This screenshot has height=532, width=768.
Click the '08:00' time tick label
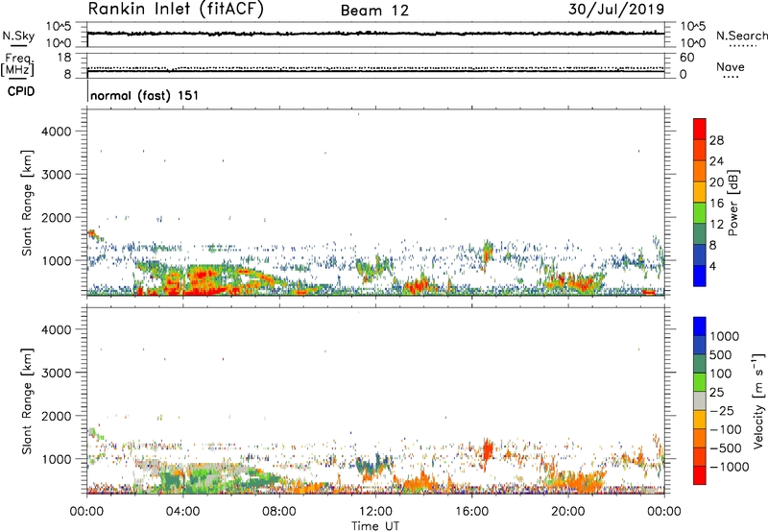[279, 512]
